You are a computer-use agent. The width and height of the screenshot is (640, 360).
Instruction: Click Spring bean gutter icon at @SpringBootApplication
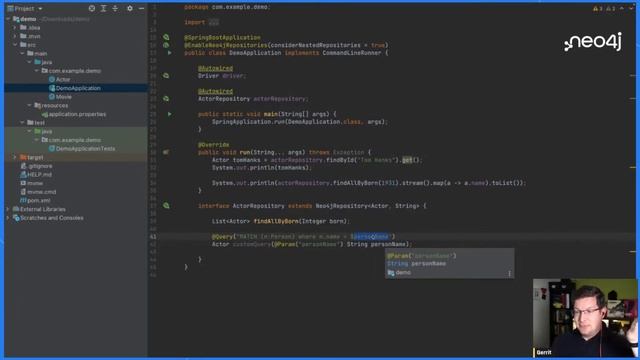(166, 37)
